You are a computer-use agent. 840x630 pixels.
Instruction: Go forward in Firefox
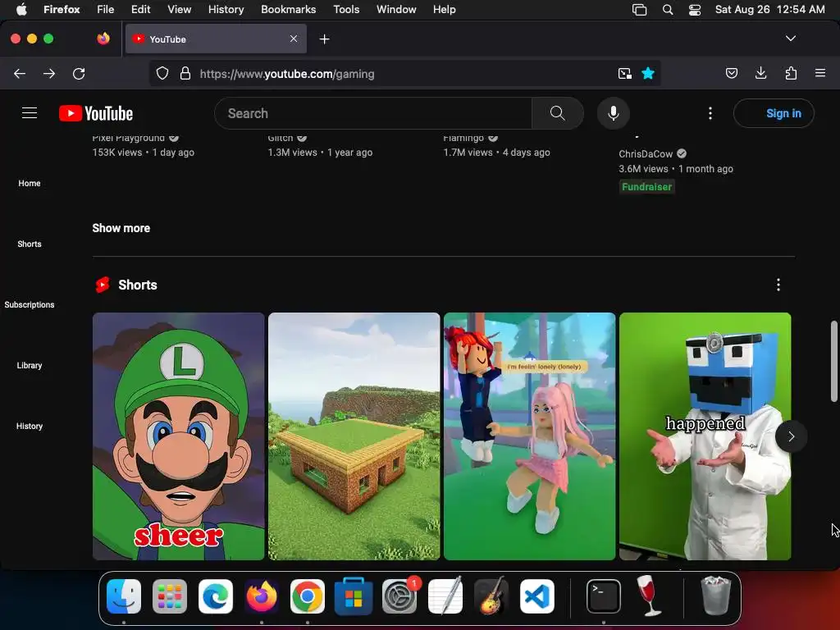[x=49, y=73]
